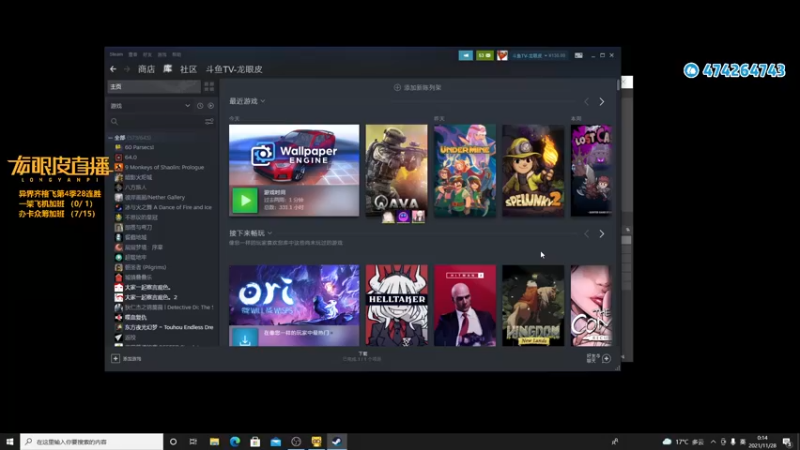Open File Explorer from taskbar
Image resolution: width=800 pixels, height=450 pixels.
214,442
